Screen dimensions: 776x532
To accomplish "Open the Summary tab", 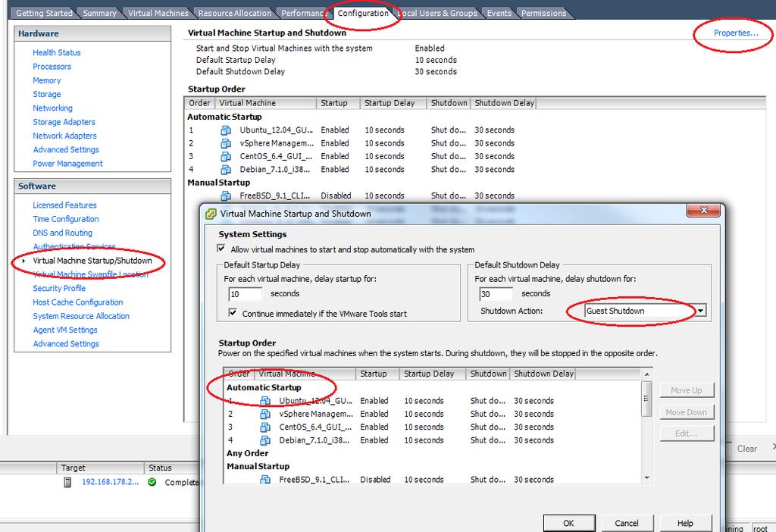I will [x=99, y=14].
